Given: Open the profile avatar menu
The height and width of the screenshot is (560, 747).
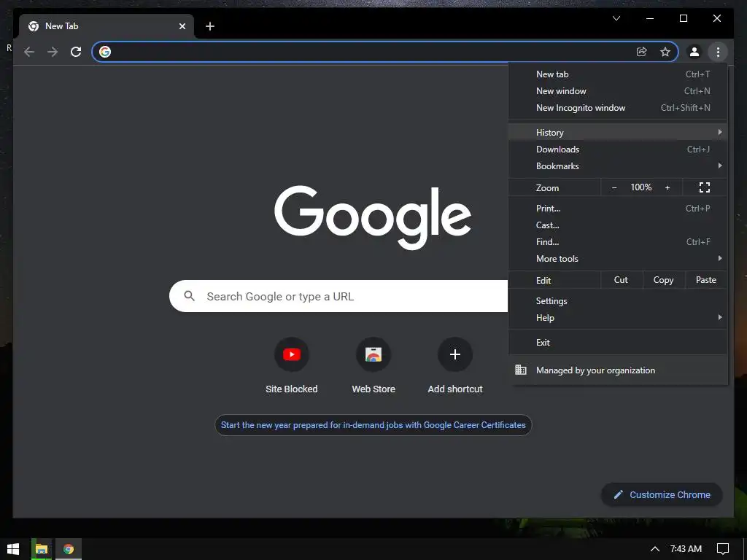Looking at the screenshot, I should [x=694, y=52].
